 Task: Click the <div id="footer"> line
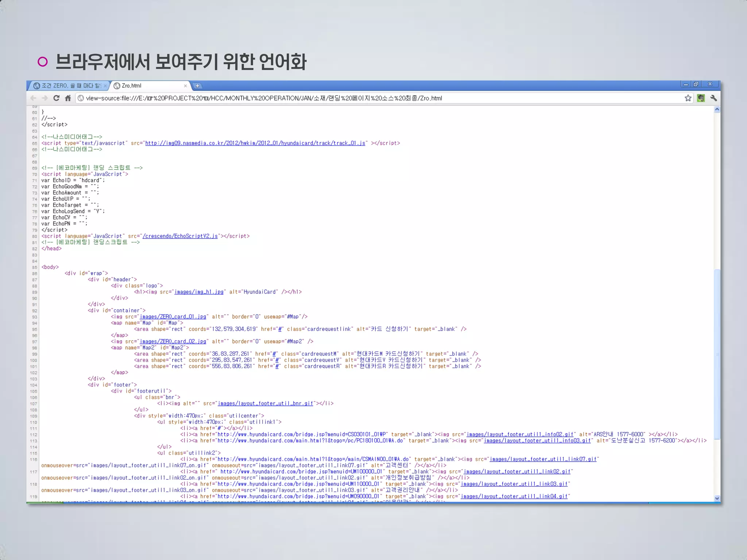tap(112, 385)
